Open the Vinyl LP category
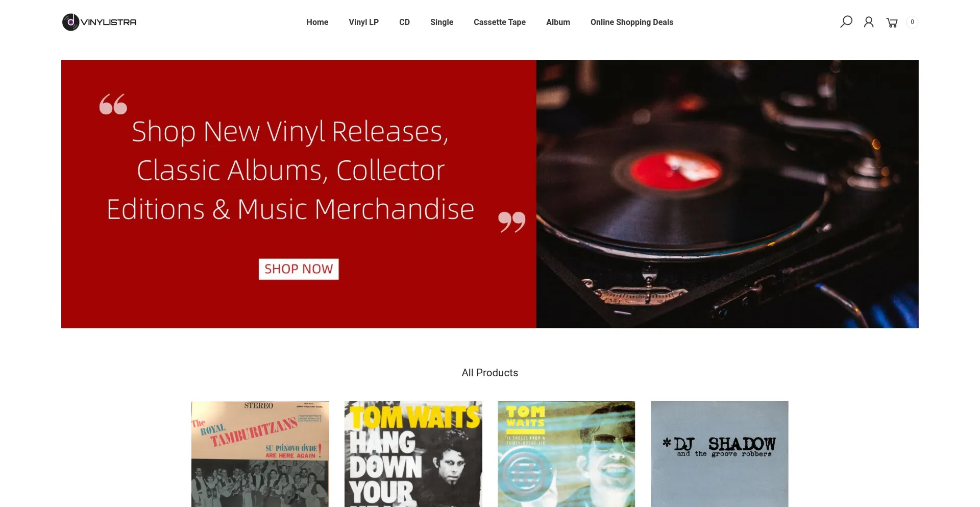Viewport: 980px width, 507px height. [x=364, y=22]
